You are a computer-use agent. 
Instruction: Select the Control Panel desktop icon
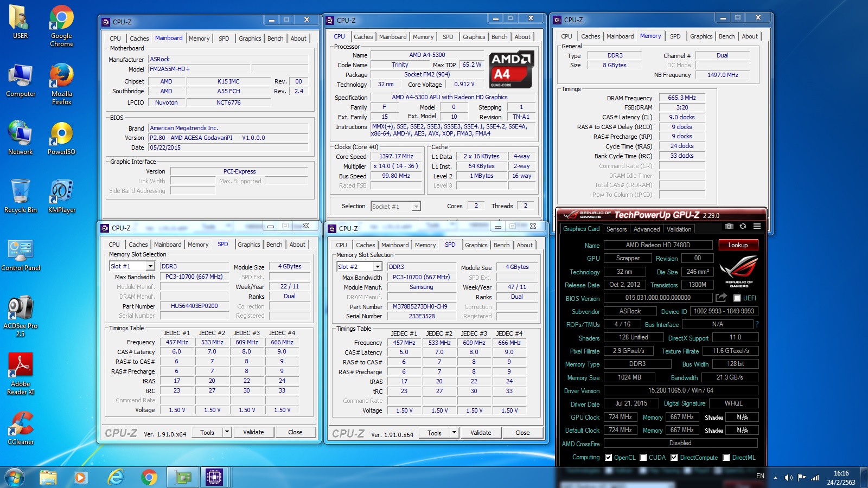21,255
